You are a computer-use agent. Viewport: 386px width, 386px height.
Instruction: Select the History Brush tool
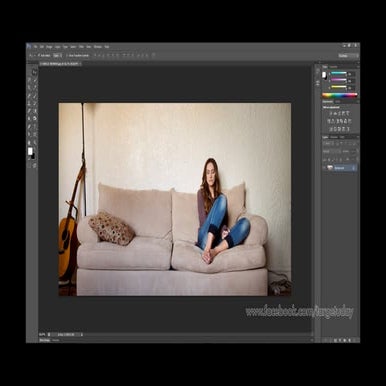point(35,103)
